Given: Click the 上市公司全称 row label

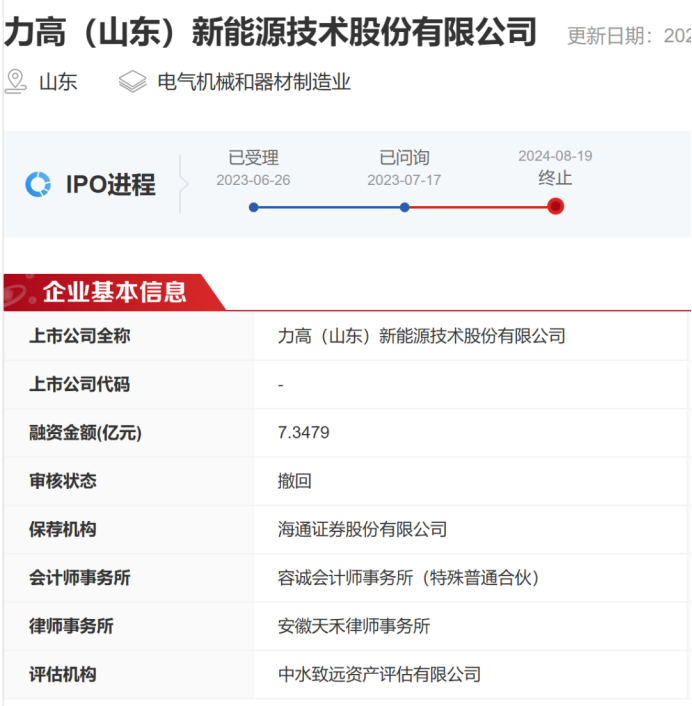Looking at the screenshot, I should tap(80, 336).
